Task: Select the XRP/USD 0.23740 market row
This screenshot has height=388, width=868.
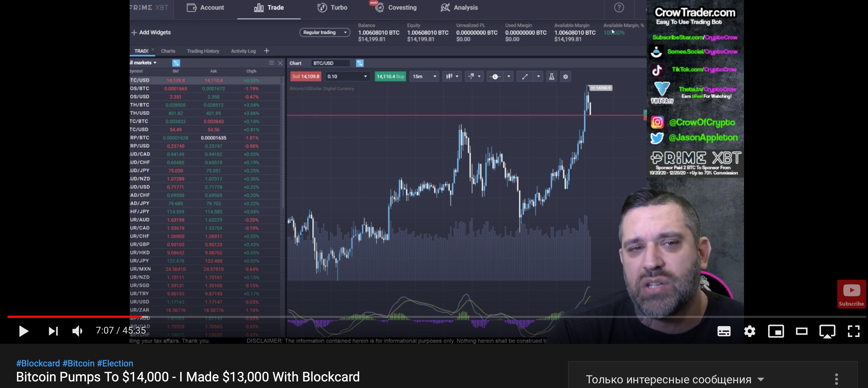Action: click(x=205, y=146)
